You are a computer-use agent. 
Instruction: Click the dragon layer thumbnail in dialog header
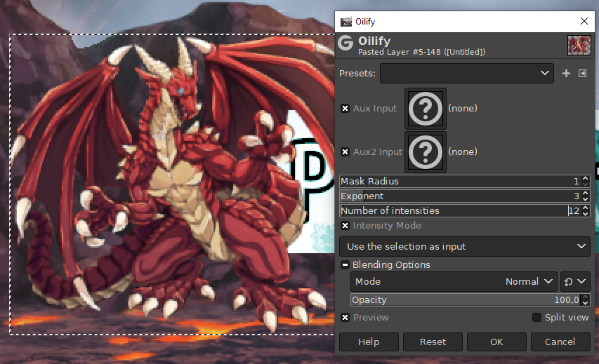[x=579, y=45]
